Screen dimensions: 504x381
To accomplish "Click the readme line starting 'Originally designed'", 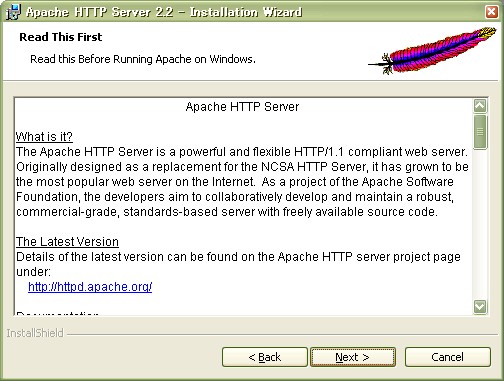I will click(242, 167).
